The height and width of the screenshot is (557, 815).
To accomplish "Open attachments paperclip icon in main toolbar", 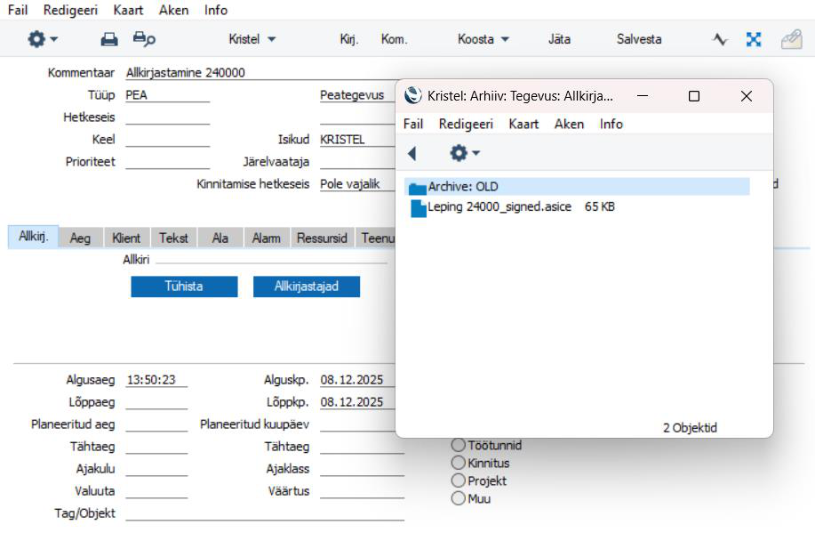I will pos(792,39).
